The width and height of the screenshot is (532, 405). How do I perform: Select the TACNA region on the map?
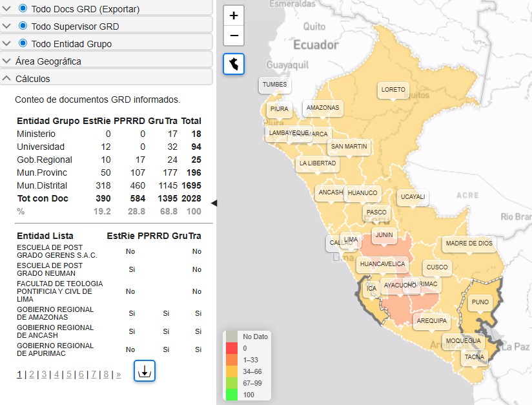[475, 357]
